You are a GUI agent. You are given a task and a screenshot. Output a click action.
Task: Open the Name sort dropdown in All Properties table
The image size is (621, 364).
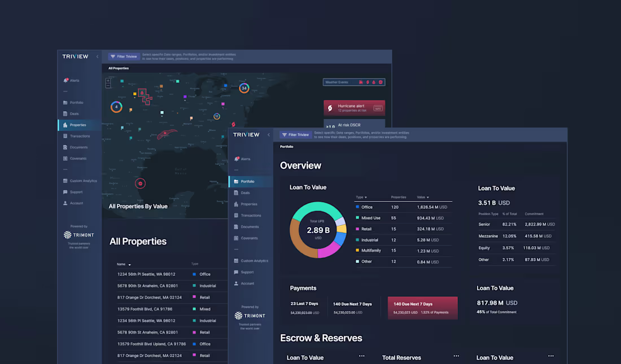tap(123, 264)
